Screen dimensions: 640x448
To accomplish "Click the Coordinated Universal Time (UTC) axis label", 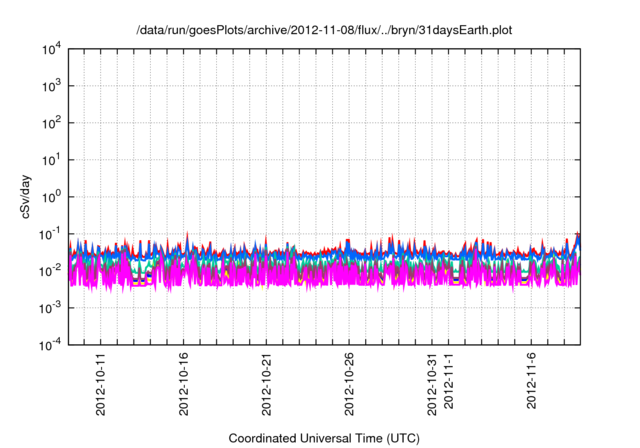I will [x=323, y=438].
